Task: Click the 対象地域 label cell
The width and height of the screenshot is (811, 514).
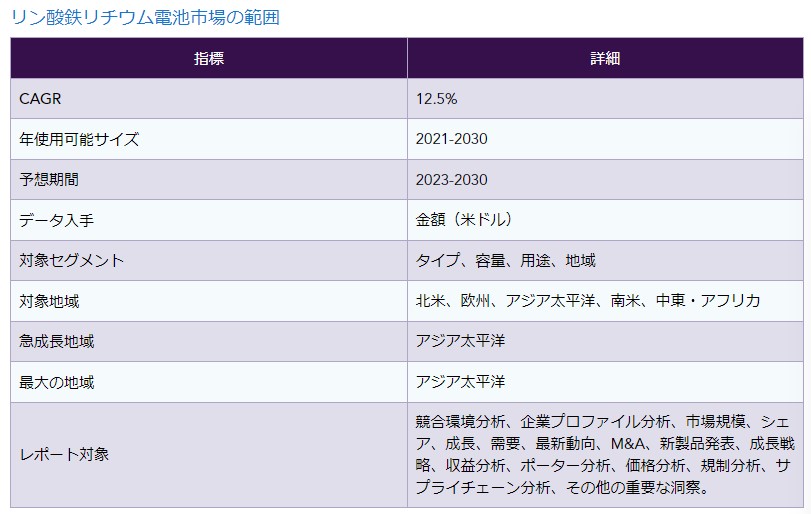Action: coord(49,301)
